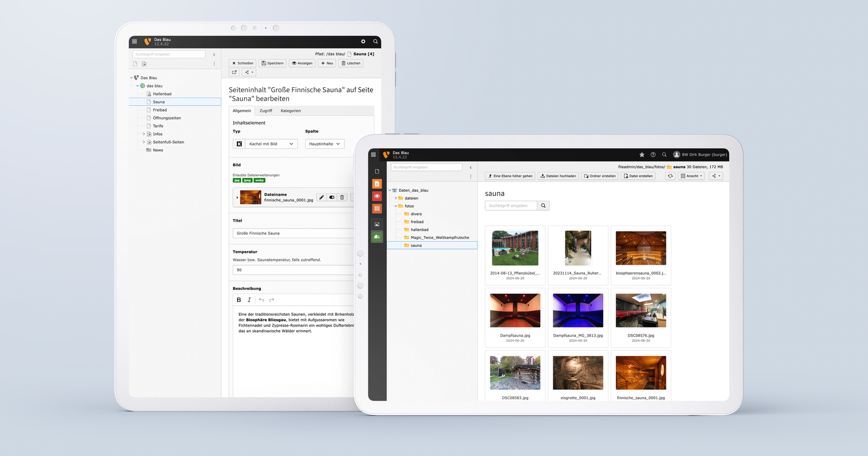The height and width of the screenshot is (456, 868).
Task: Expand the finnische_sauna_0001.jpg image record
Action: coord(237,198)
